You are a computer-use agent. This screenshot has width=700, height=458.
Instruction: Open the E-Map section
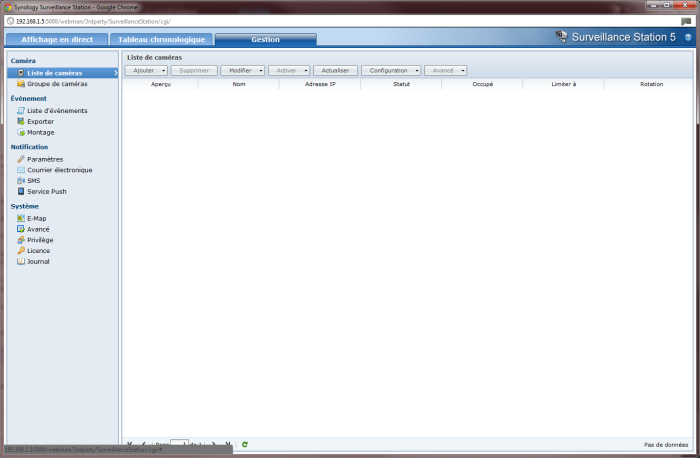tap(37, 218)
